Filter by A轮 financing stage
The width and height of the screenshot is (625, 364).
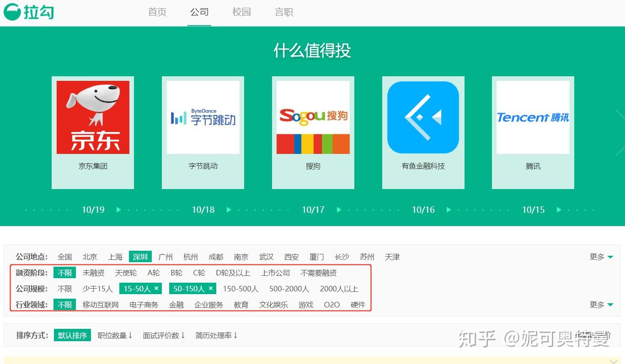pos(154,273)
